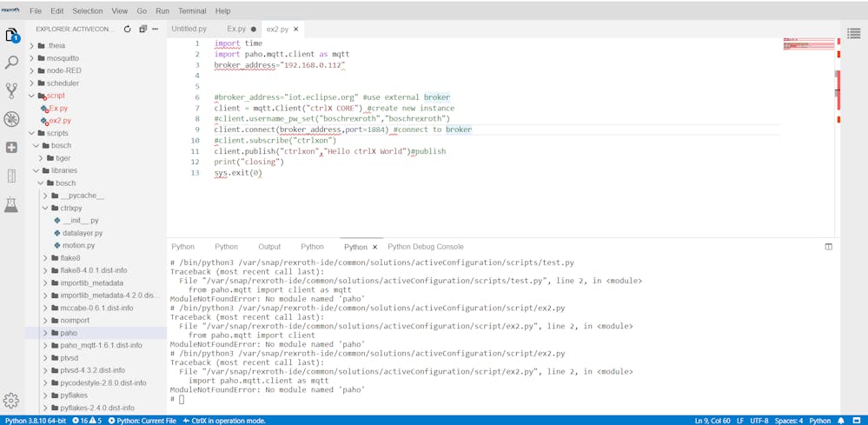Image resolution: width=868 pixels, height=425 pixels.
Task: Open the Source Control view
Action: [x=11, y=90]
